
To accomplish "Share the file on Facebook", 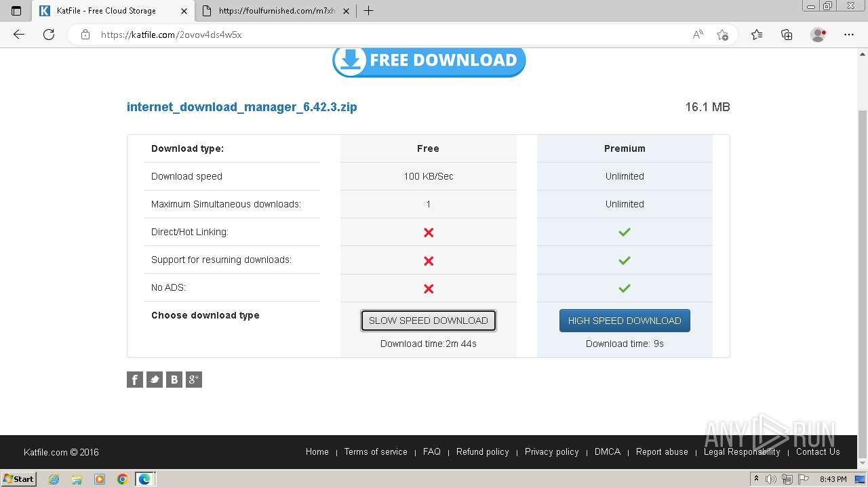I will pos(135,380).
